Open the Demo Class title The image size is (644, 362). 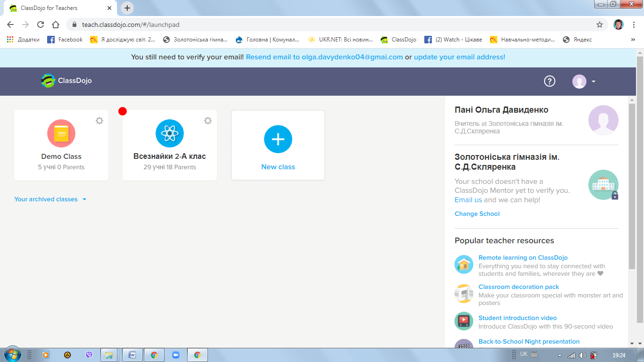[61, 156]
